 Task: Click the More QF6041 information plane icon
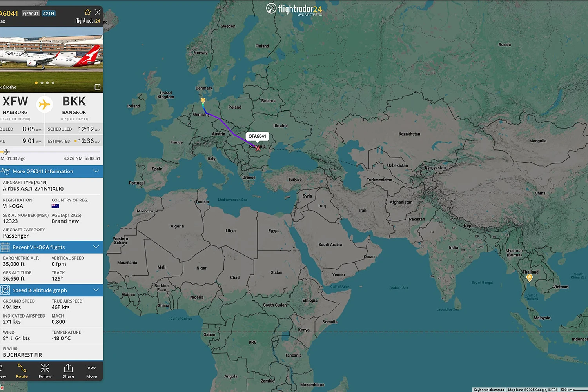coord(5,171)
